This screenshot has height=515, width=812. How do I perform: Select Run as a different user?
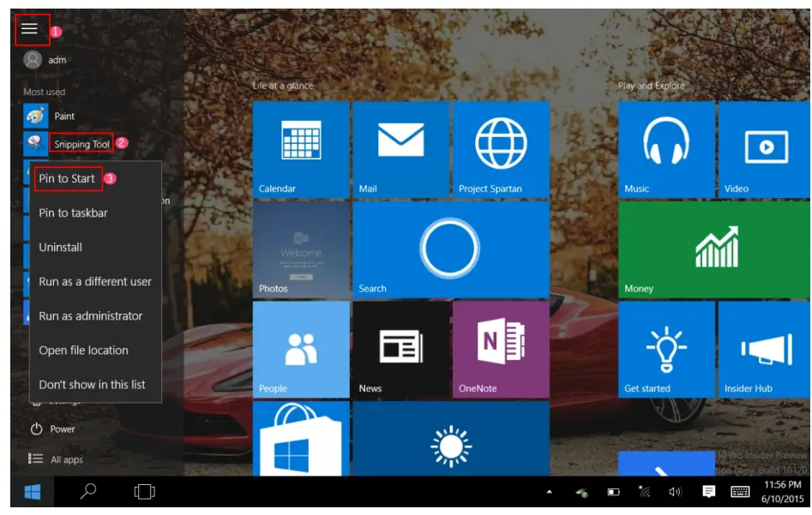(x=95, y=282)
